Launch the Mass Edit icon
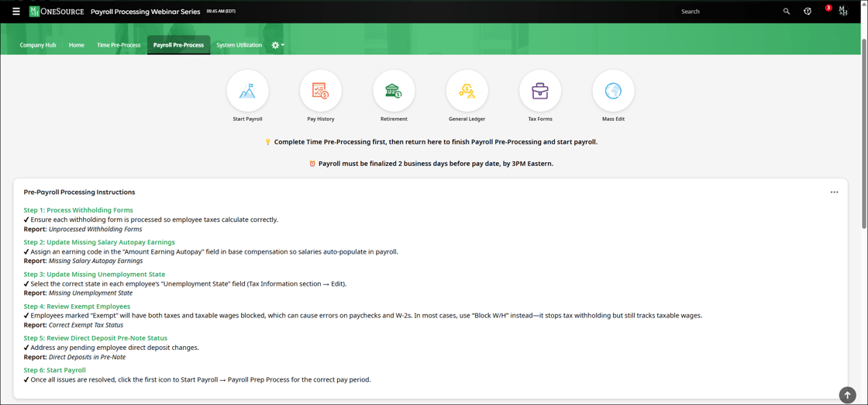 pyautogui.click(x=613, y=92)
